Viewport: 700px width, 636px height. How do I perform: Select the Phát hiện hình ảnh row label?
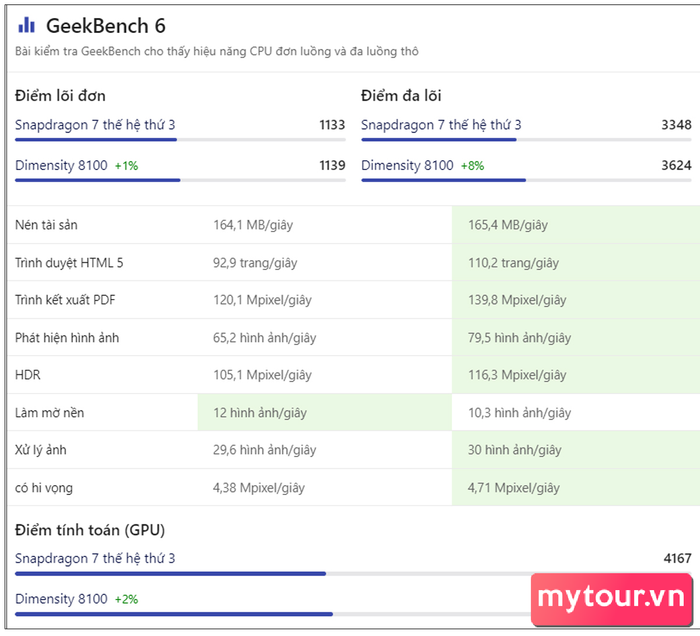pos(67,337)
